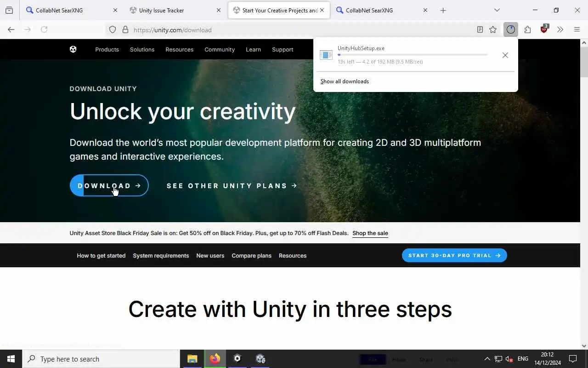Open a new tab with plus button
Screen dimensions: 588x368
[443, 10]
